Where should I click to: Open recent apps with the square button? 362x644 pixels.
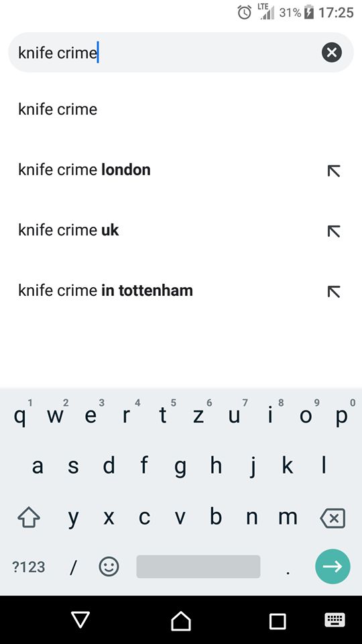278,621
